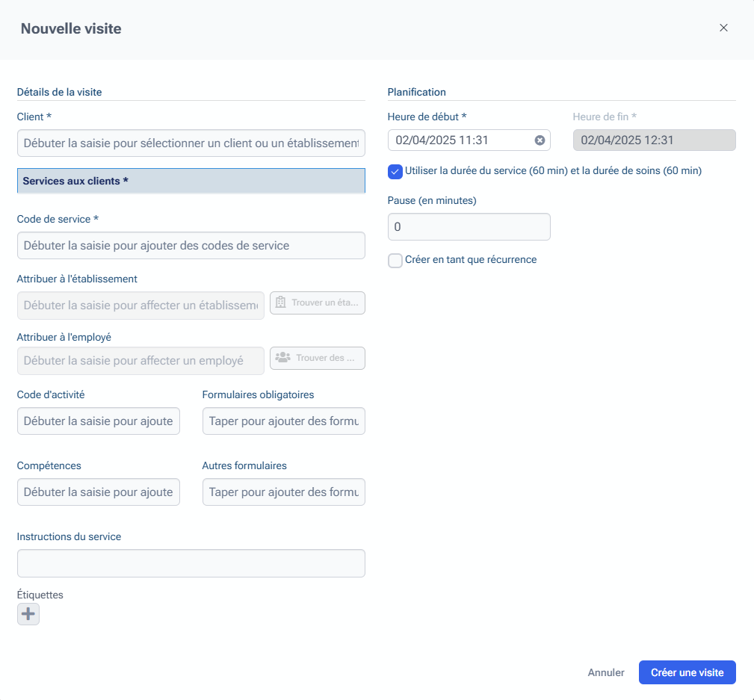Click the Attribuer à l'employé field
This screenshot has height=700, width=754.
(140, 360)
